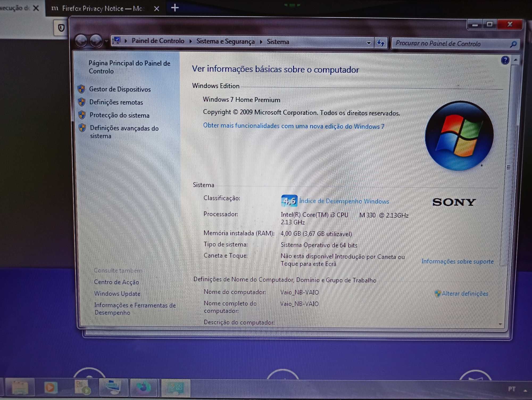Open Gestor de Dispositivos in the sidebar
Image resolution: width=532 pixels, height=400 pixels.
[120, 89]
